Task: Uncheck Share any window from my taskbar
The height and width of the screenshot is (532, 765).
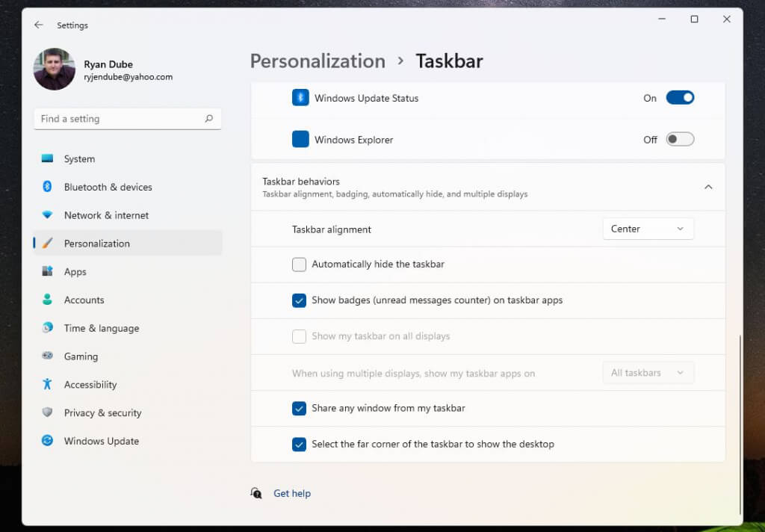Action: click(299, 408)
